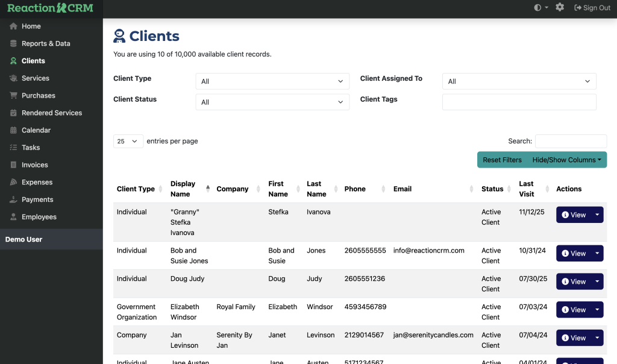Go to Employees in the sidebar
The image size is (617, 364).
[x=39, y=217]
